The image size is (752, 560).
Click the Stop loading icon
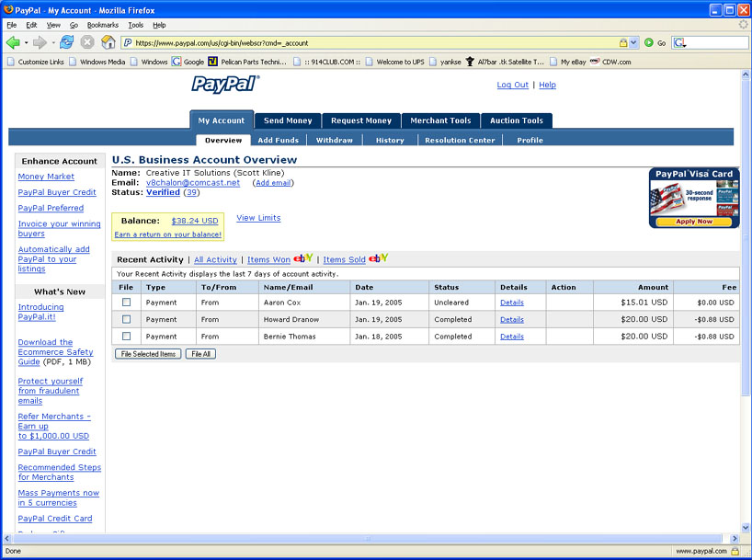coord(87,42)
